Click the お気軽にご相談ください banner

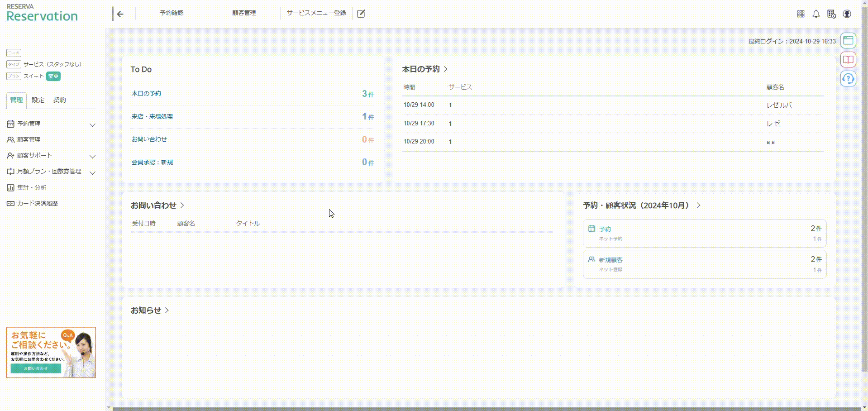pos(51,352)
